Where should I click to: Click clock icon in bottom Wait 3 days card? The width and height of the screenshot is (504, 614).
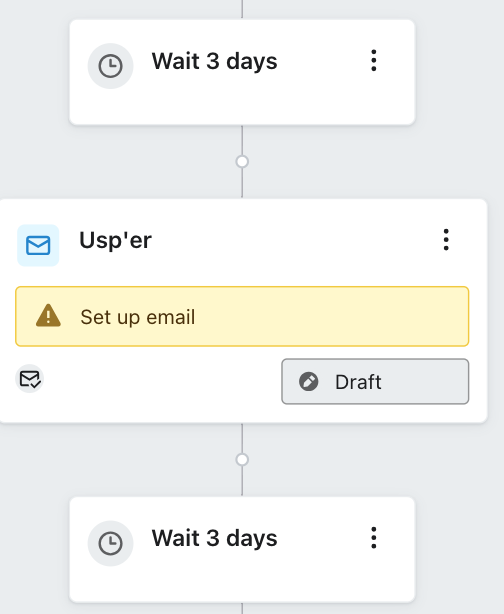coord(110,544)
